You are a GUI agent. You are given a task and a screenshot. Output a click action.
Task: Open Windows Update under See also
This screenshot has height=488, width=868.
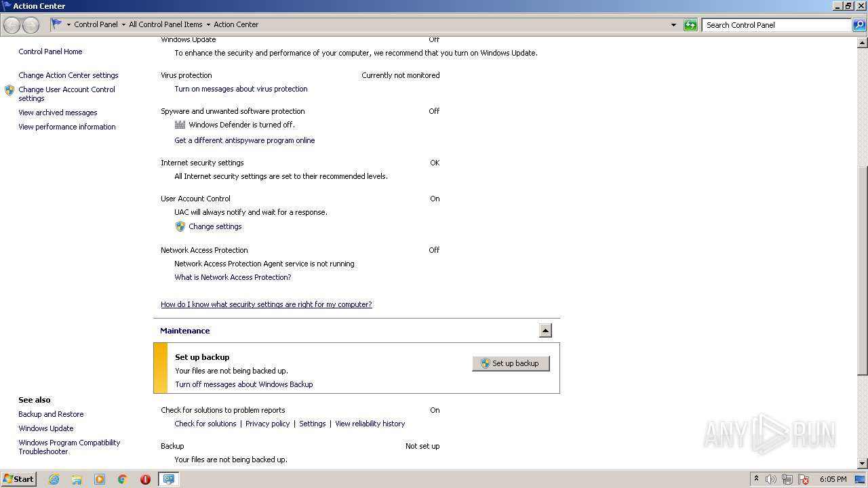click(46, 428)
